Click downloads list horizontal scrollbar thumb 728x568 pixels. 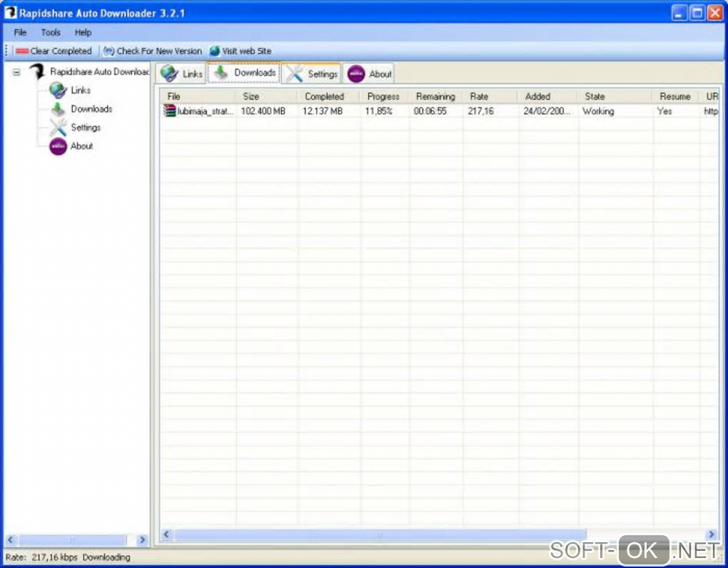380,534
